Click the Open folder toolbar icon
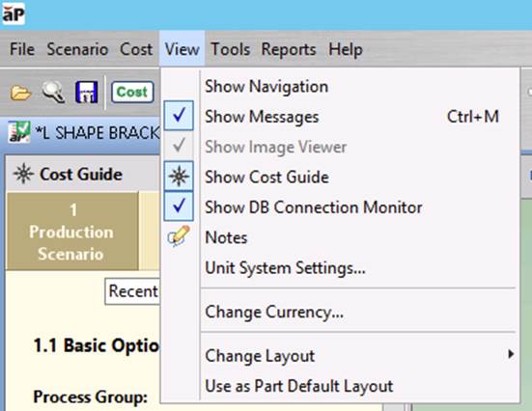This screenshot has height=411, width=532. (x=20, y=93)
